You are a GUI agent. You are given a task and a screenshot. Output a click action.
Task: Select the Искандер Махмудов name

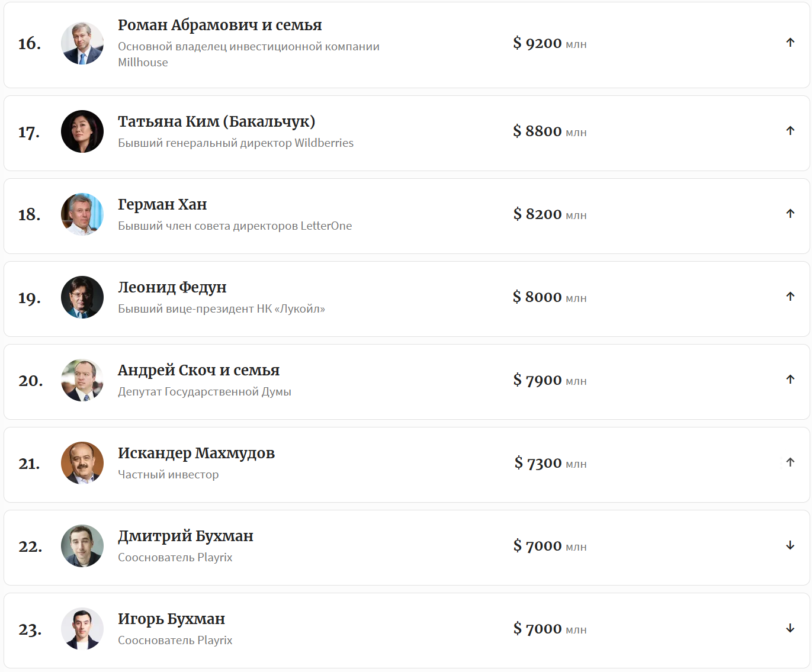[196, 453]
